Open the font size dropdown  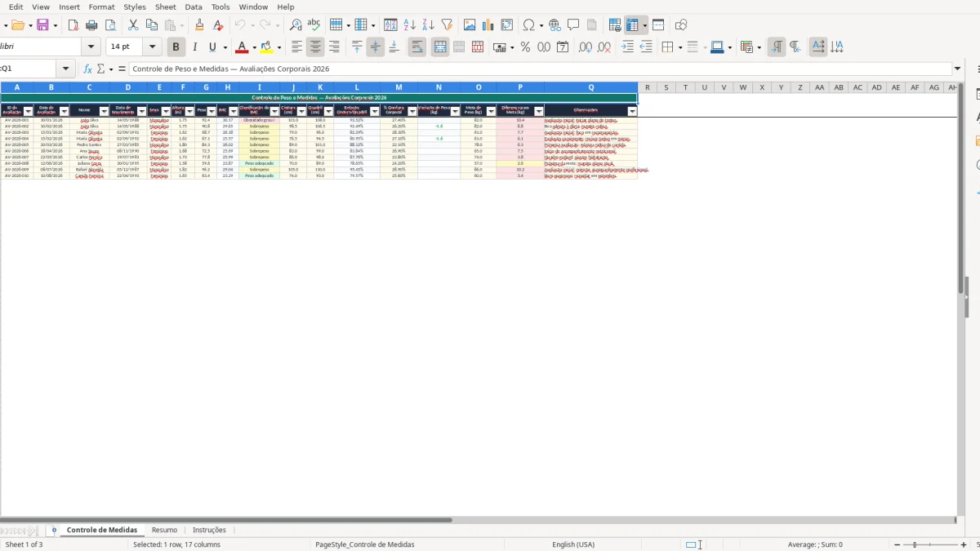coord(153,47)
